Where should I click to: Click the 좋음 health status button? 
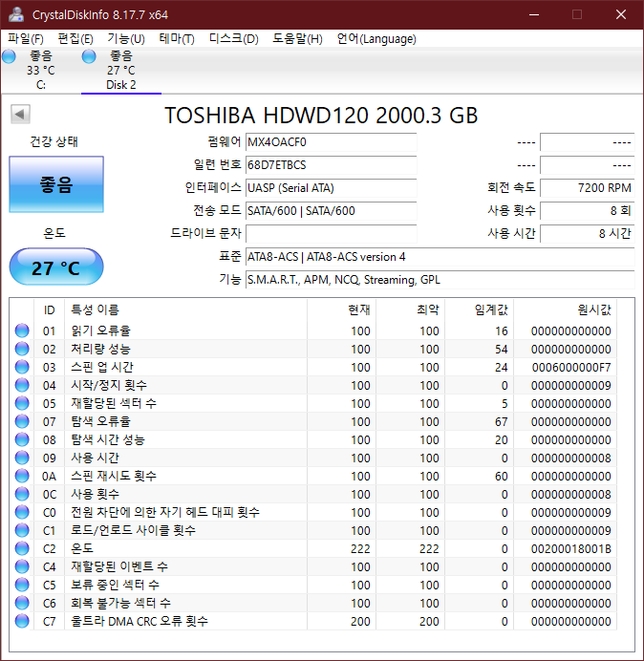[56, 184]
